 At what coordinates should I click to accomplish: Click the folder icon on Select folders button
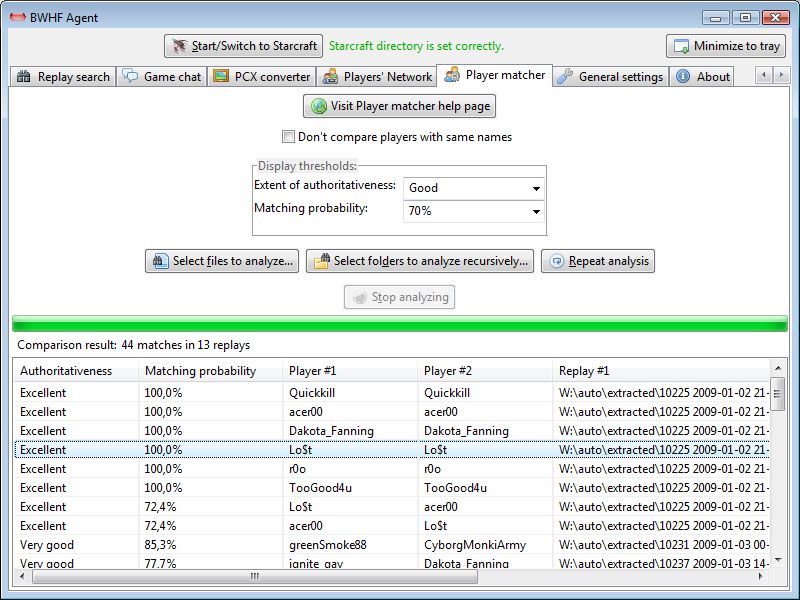pos(322,261)
